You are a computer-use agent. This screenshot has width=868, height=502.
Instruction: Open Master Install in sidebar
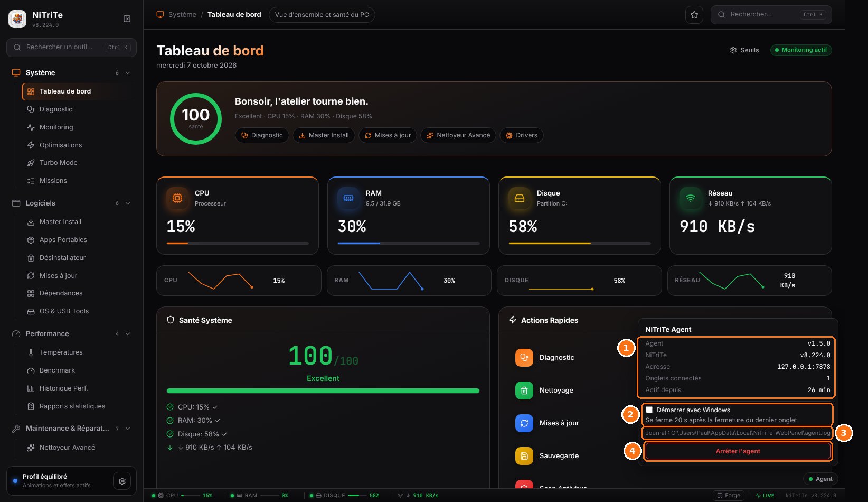79,222
